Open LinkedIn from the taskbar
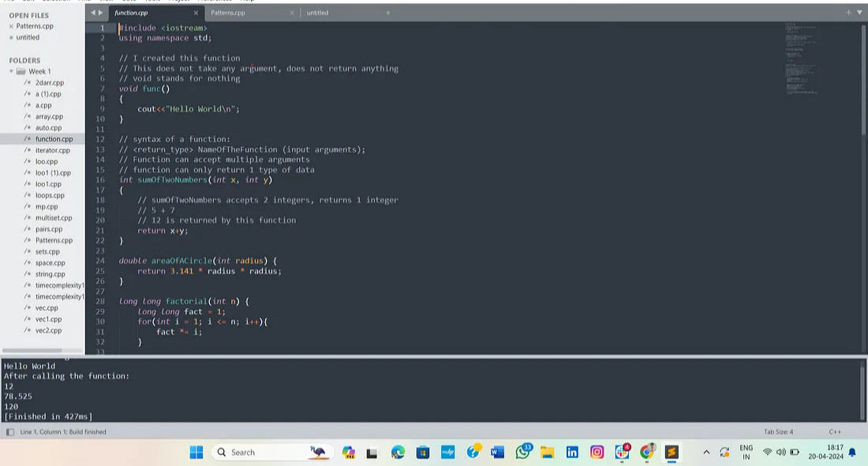 (x=572, y=452)
